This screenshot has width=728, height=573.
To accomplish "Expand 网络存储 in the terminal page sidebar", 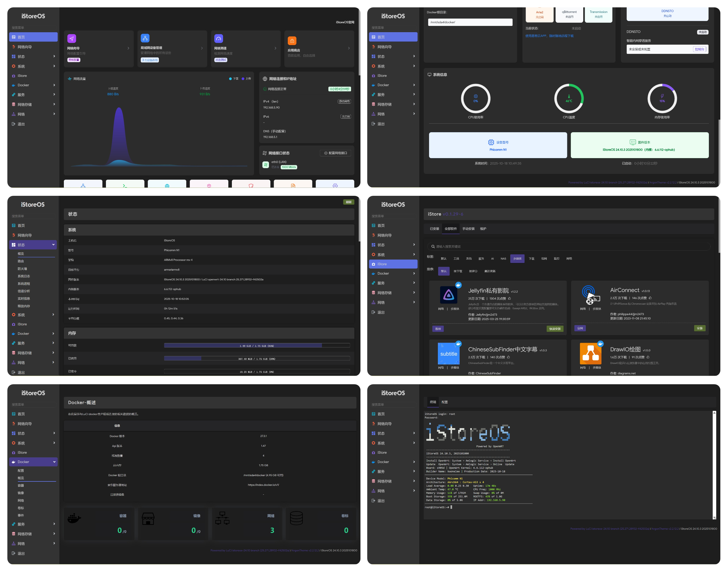I will click(393, 481).
